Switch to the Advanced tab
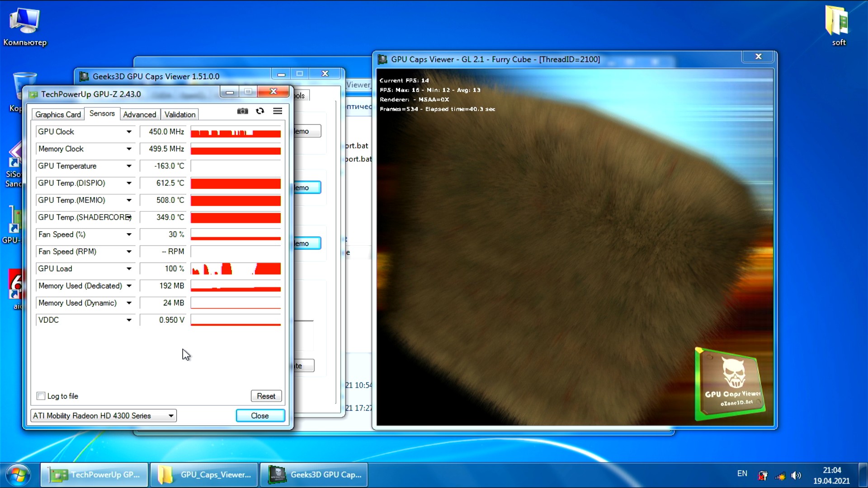Viewport: 868px width, 488px height. coord(139,115)
